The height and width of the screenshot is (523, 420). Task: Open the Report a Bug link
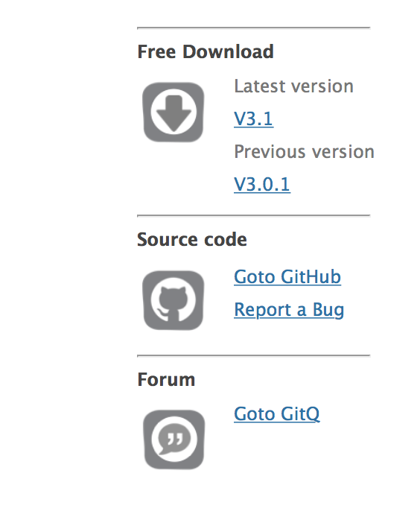pos(289,310)
